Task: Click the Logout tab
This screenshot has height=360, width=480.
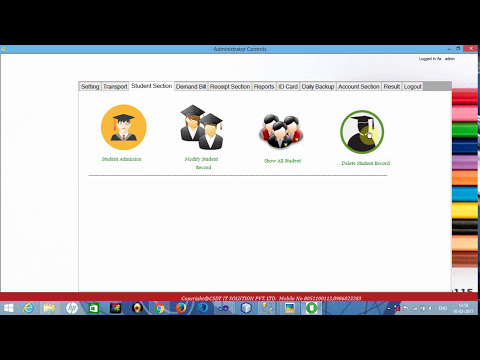Action: pos(413,87)
